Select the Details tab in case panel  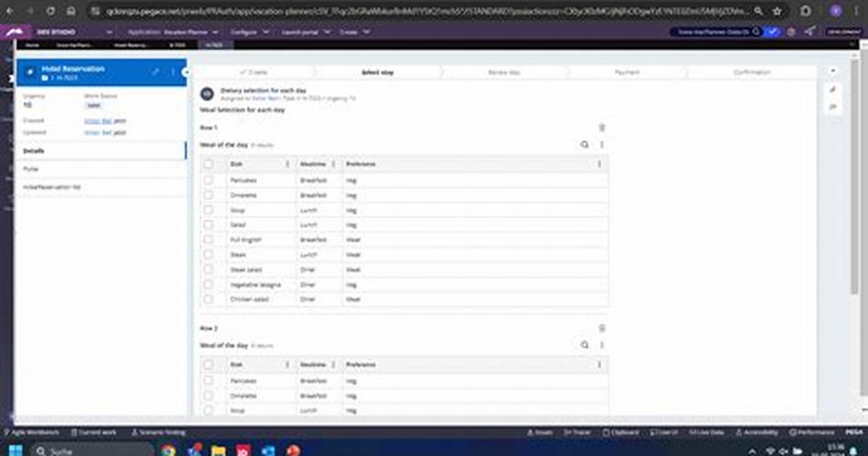(x=102, y=151)
